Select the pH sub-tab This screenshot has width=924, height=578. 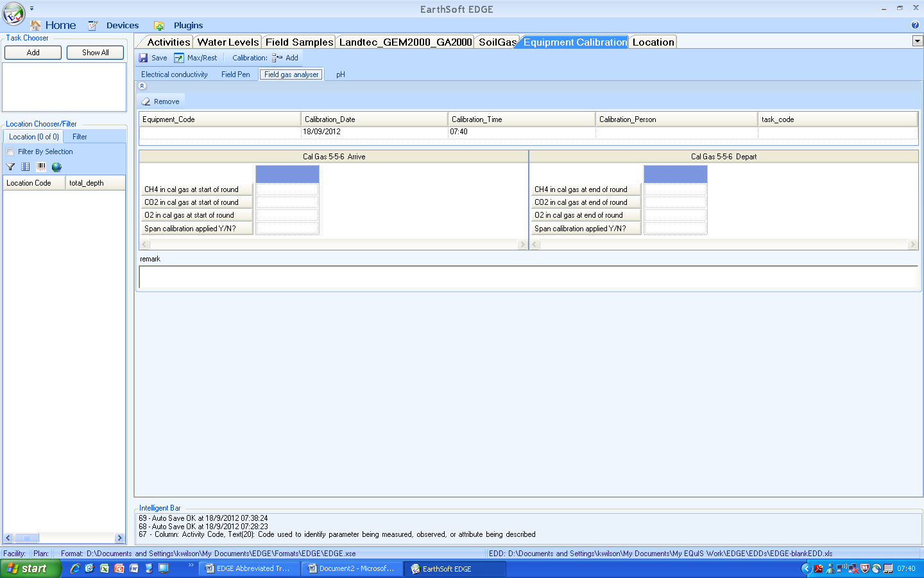(341, 74)
